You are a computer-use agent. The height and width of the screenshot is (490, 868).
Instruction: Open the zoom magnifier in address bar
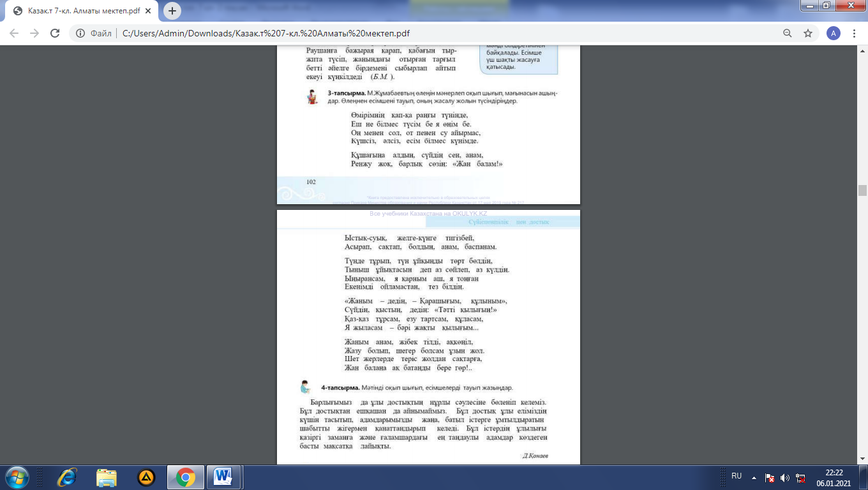click(788, 33)
